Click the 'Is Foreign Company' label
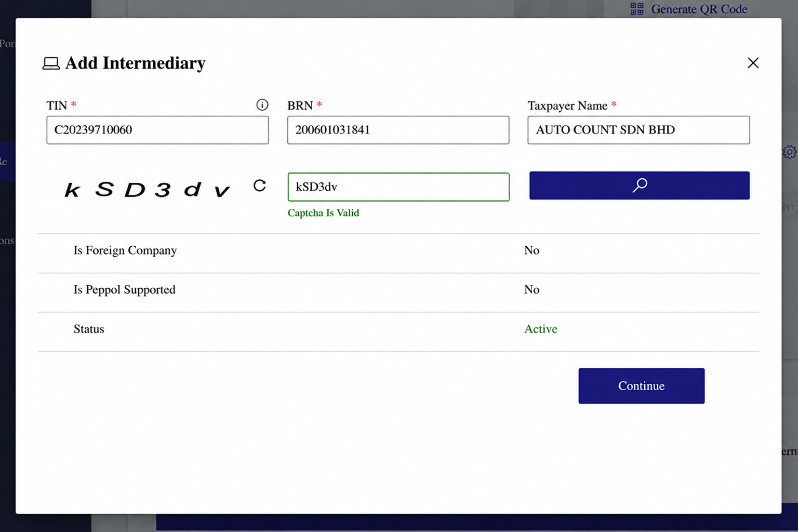The height and width of the screenshot is (532, 798). click(125, 250)
